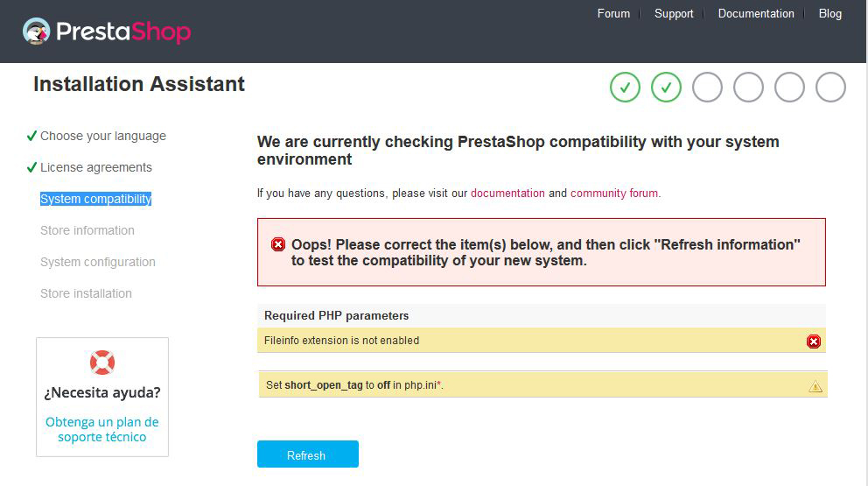
Task: Click the error icon beside Fileinfo extension
Action: 814,342
